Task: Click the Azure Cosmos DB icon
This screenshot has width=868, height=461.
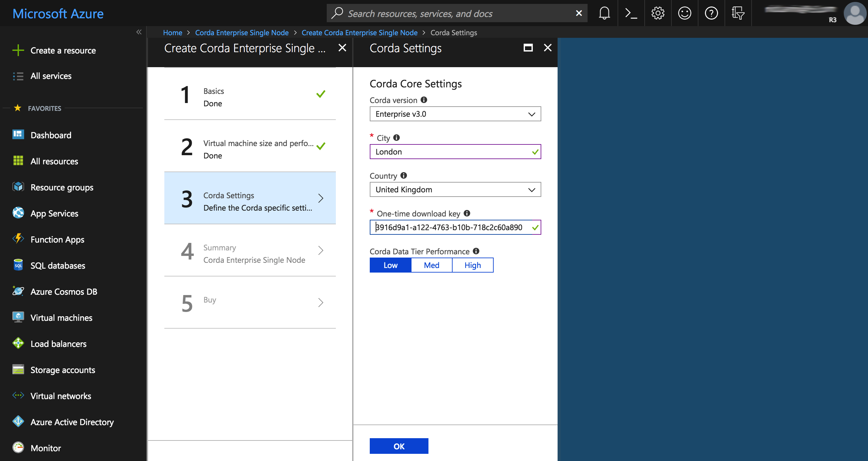Action: coord(18,291)
